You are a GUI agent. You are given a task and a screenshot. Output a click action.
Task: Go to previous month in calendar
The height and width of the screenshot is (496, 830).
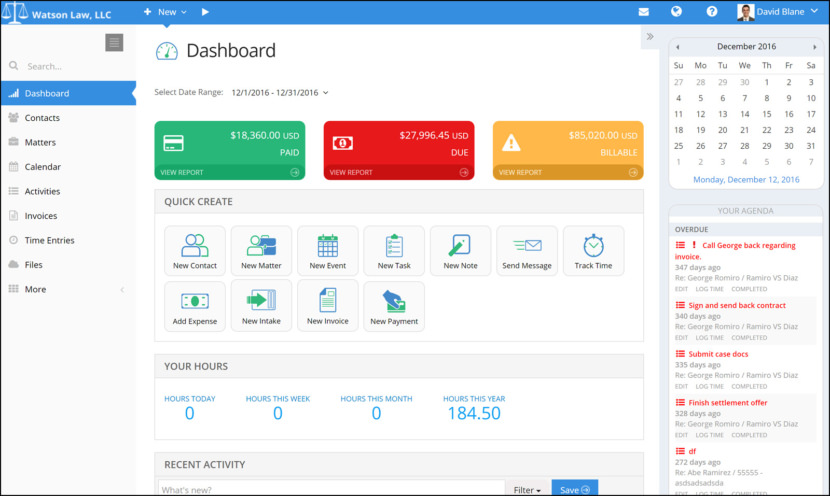pos(678,47)
